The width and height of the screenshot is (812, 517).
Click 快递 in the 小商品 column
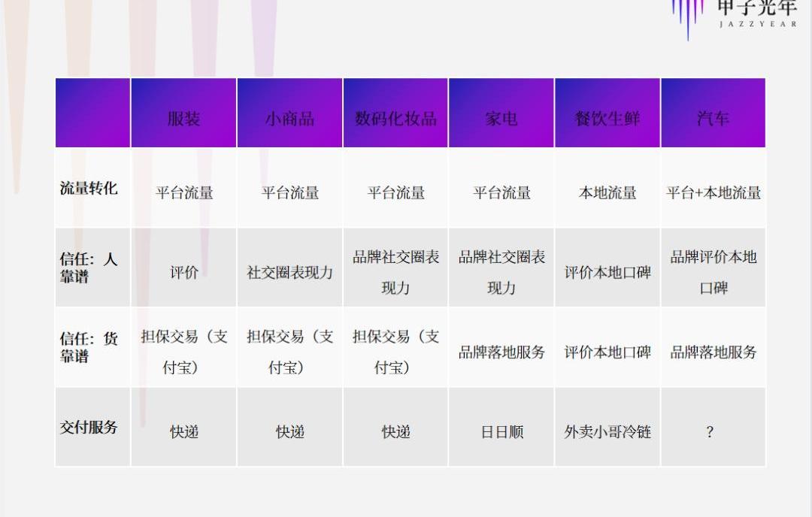coord(290,431)
